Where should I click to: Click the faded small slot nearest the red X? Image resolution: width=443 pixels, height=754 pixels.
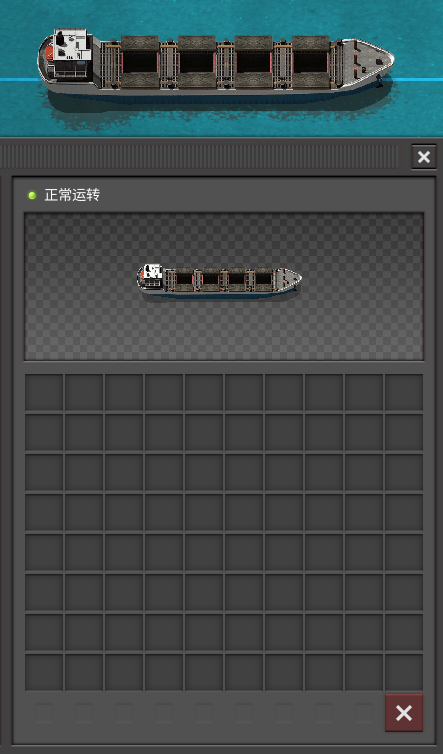[x=364, y=713]
